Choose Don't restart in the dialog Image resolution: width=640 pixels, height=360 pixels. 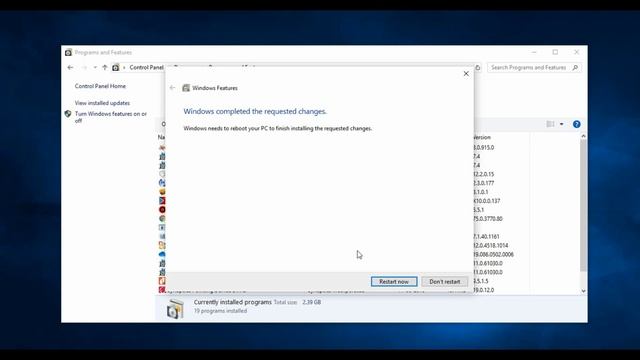[x=444, y=282]
